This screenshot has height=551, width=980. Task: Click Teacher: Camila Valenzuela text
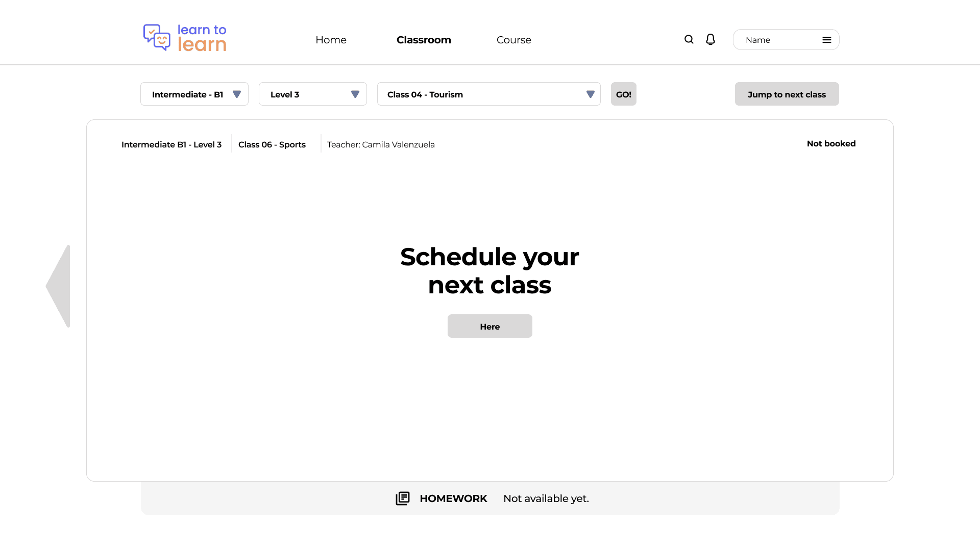pyautogui.click(x=381, y=145)
